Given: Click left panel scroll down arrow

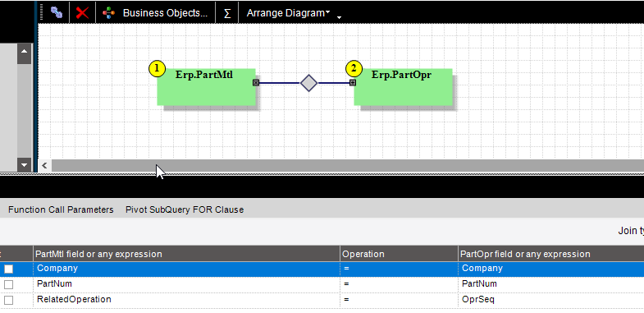Looking at the screenshot, I should pyautogui.click(x=24, y=165).
